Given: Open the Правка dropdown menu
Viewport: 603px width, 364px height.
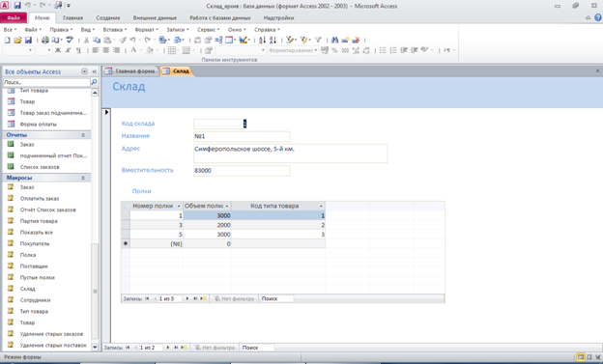Looking at the screenshot, I should coord(61,30).
